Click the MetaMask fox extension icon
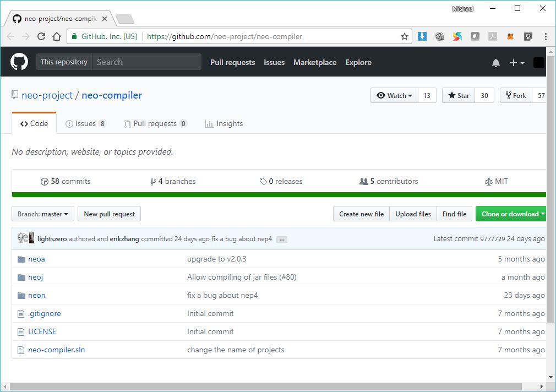 [510, 36]
